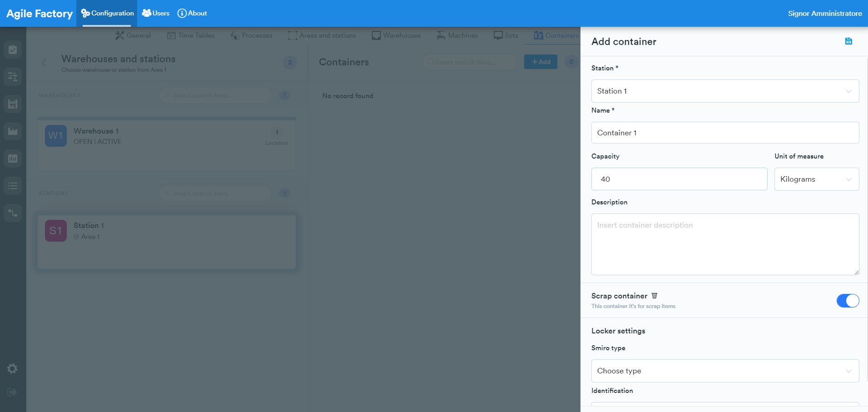Switch to the Time Tables tab
The image size is (868, 412).
(191, 35)
